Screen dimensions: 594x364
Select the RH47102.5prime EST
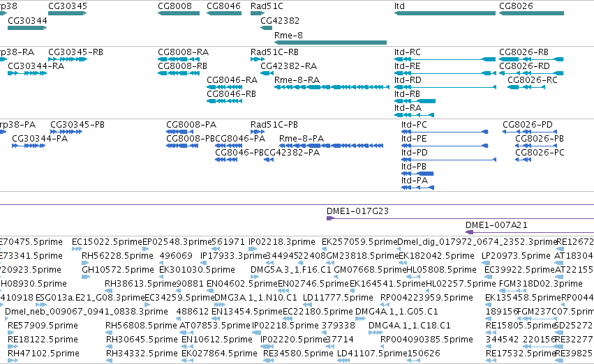pyautogui.click(x=13, y=361)
